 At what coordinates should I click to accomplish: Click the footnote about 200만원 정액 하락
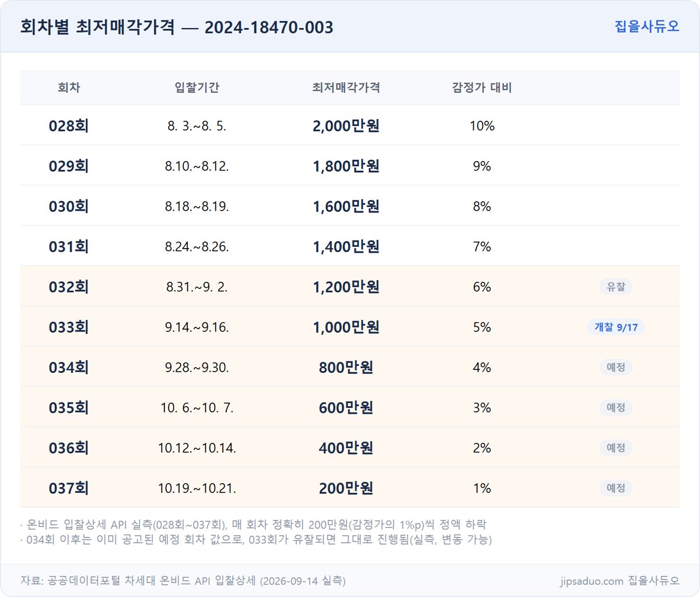pyautogui.click(x=253, y=524)
